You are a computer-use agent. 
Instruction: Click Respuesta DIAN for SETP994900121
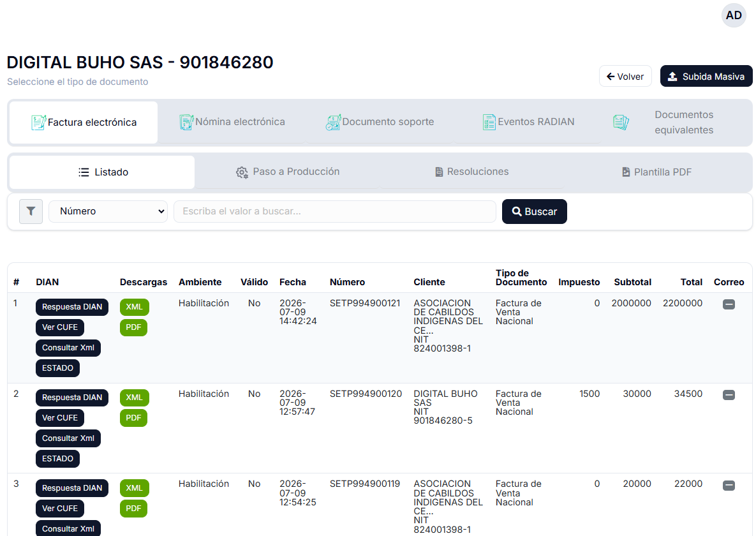(72, 307)
